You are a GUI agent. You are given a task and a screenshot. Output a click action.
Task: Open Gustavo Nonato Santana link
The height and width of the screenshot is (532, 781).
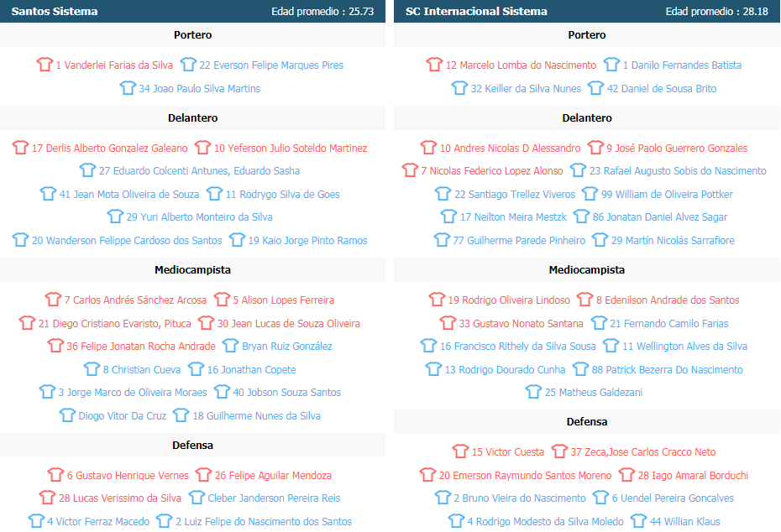521,324
